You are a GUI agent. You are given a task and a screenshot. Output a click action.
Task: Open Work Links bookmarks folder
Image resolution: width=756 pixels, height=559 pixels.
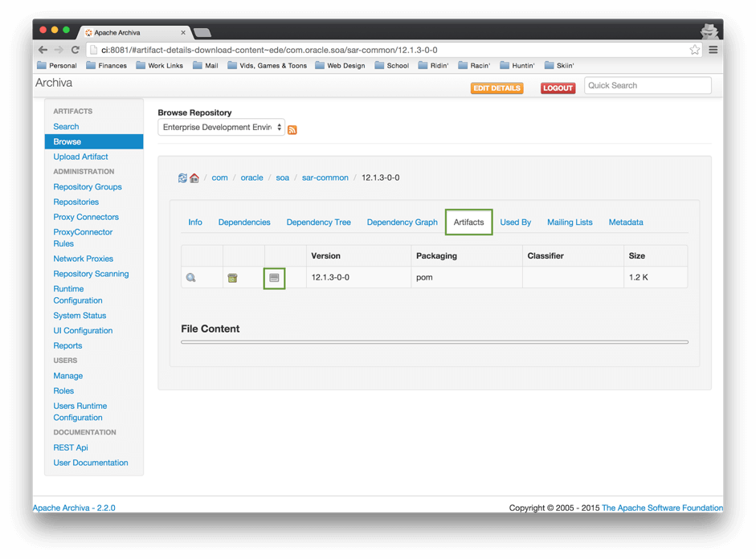(160, 66)
